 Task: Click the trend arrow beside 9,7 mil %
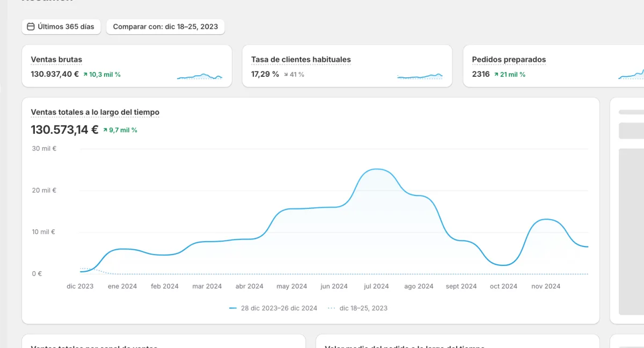click(105, 130)
